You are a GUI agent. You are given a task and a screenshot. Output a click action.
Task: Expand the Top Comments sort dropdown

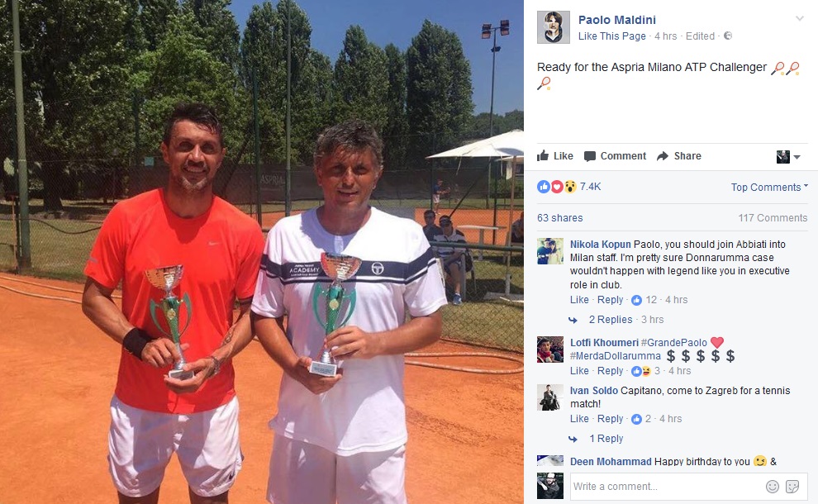pos(769,187)
